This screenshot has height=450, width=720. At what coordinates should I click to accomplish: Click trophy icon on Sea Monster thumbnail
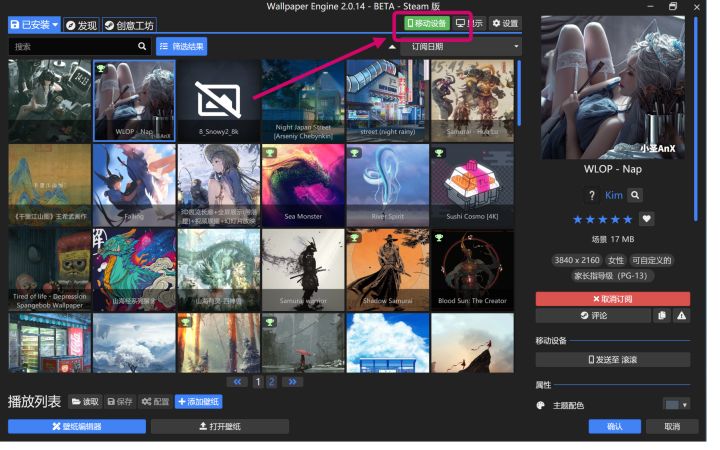(270, 152)
